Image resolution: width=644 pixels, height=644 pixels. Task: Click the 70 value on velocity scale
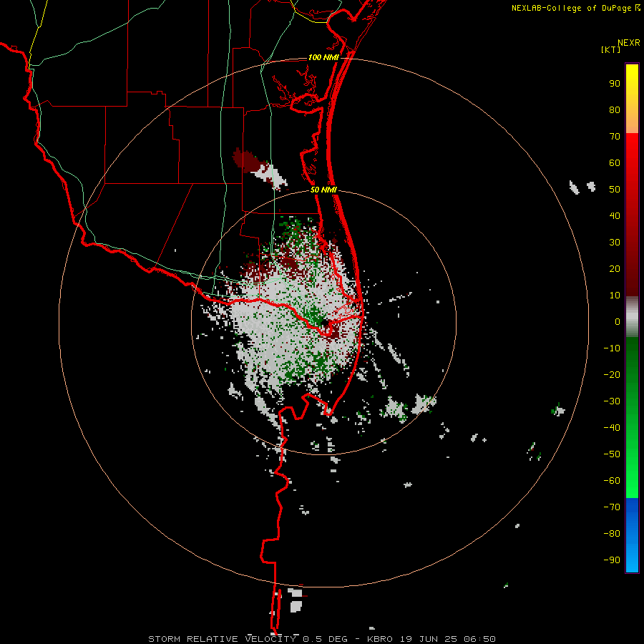615,137
